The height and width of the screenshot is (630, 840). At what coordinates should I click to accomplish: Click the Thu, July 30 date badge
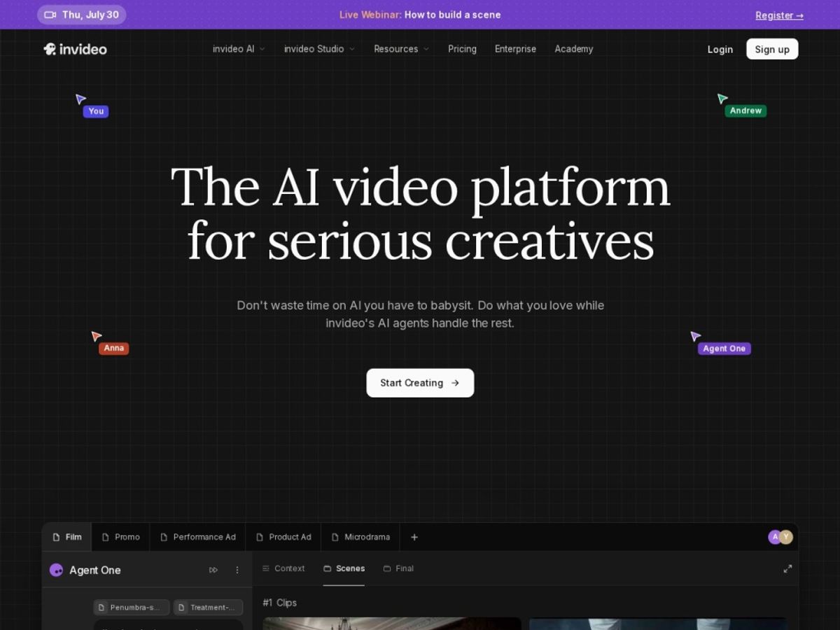pos(82,15)
